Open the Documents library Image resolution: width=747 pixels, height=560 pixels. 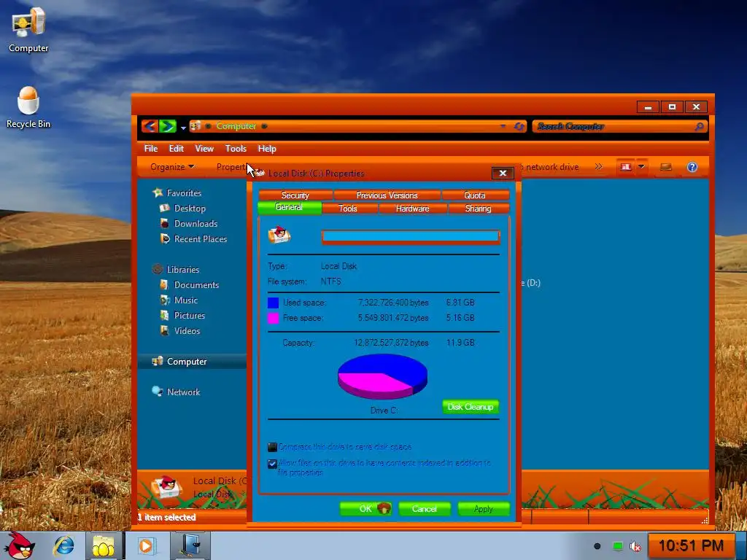[196, 285]
